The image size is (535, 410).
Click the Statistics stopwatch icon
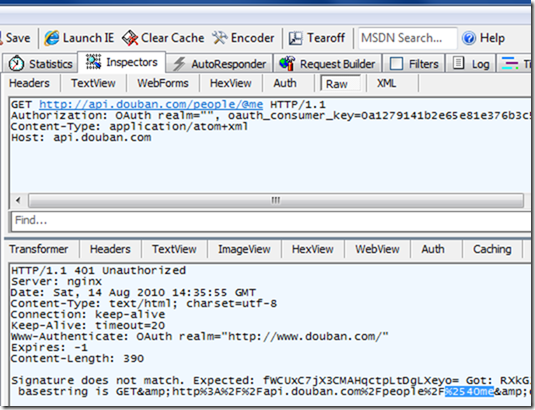tap(16, 63)
